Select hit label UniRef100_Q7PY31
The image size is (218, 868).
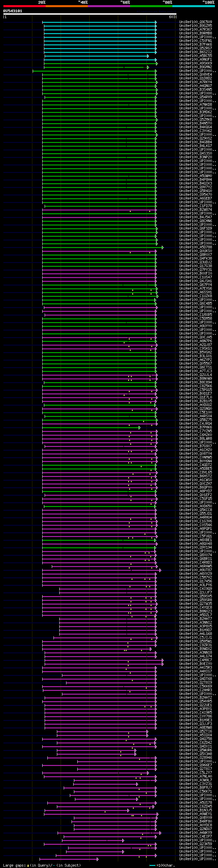pyautogui.click(x=196, y=270)
